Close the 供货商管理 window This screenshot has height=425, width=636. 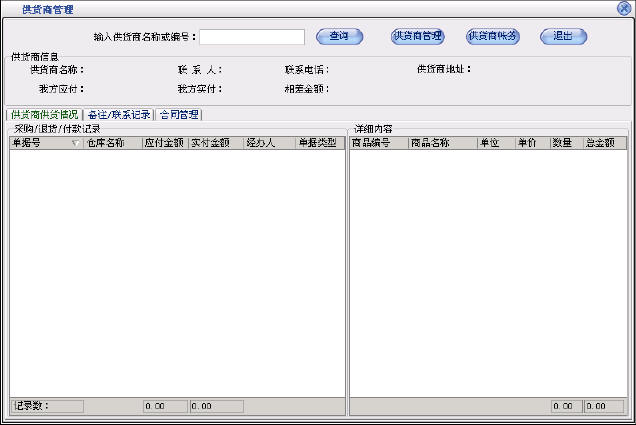(x=624, y=8)
